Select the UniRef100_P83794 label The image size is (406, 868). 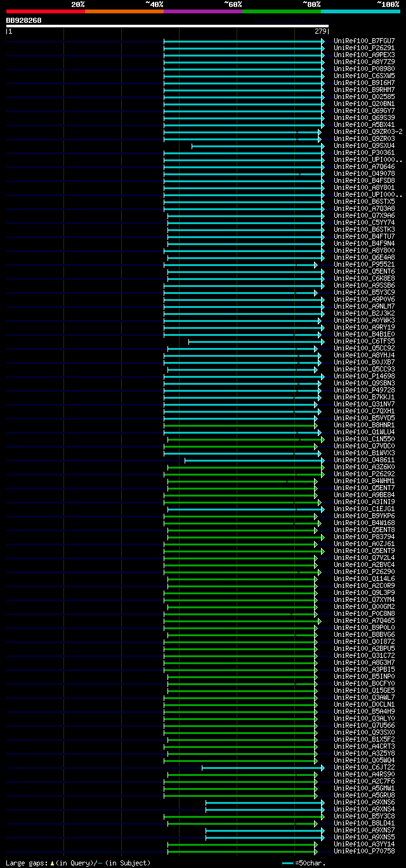coord(364,537)
